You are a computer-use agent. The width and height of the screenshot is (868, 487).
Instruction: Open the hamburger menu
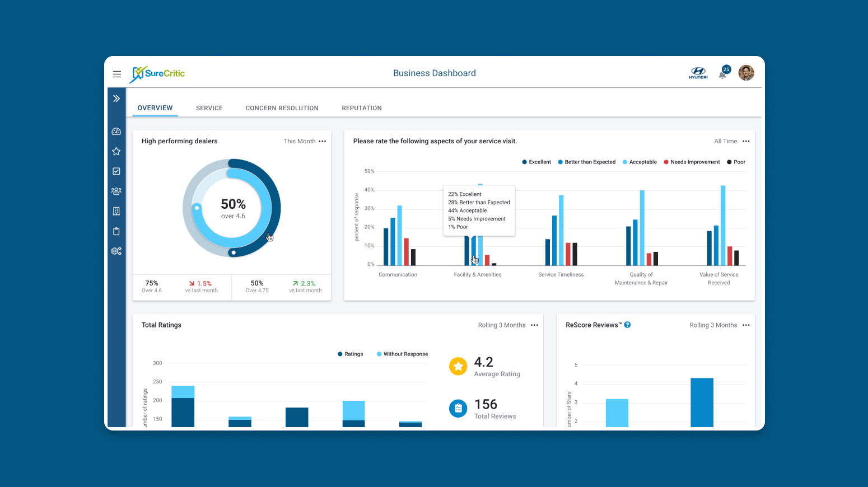click(x=117, y=74)
